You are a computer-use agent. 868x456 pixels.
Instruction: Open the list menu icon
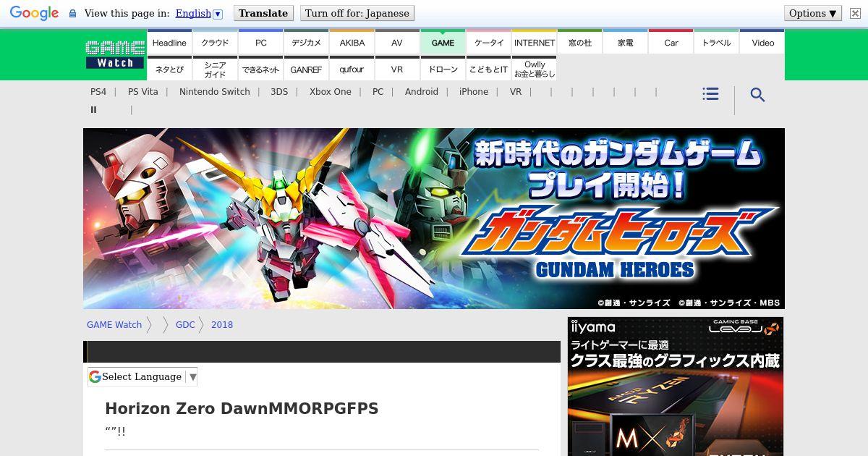(x=710, y=94)
